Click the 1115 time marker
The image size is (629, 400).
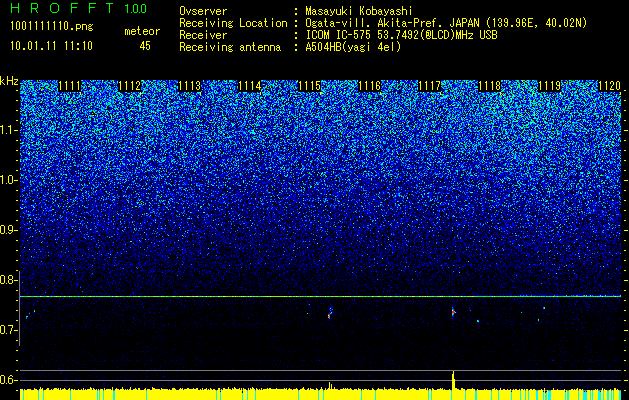[x=309, y=86]
